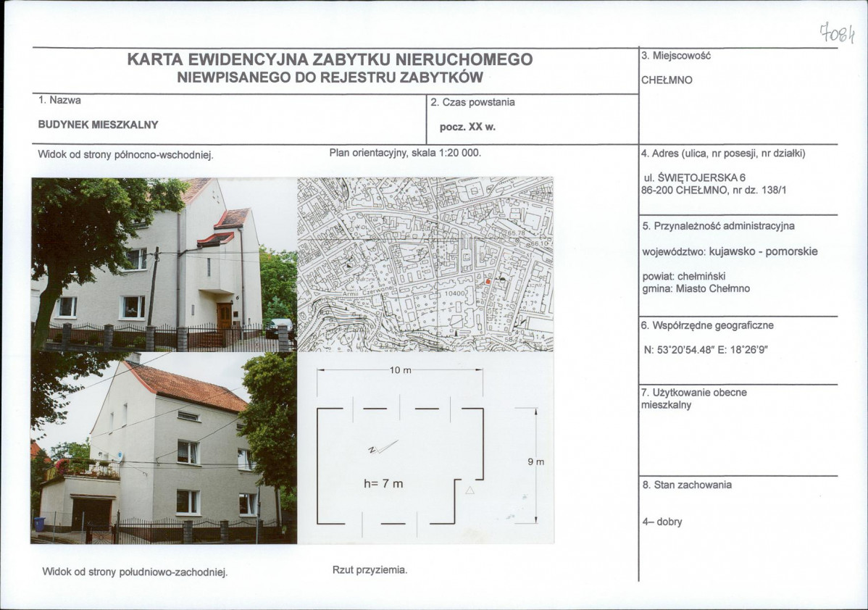Viewport: 868px width, 610px height.
Task: Click the red building marker on the map
Action: (488, 283)
